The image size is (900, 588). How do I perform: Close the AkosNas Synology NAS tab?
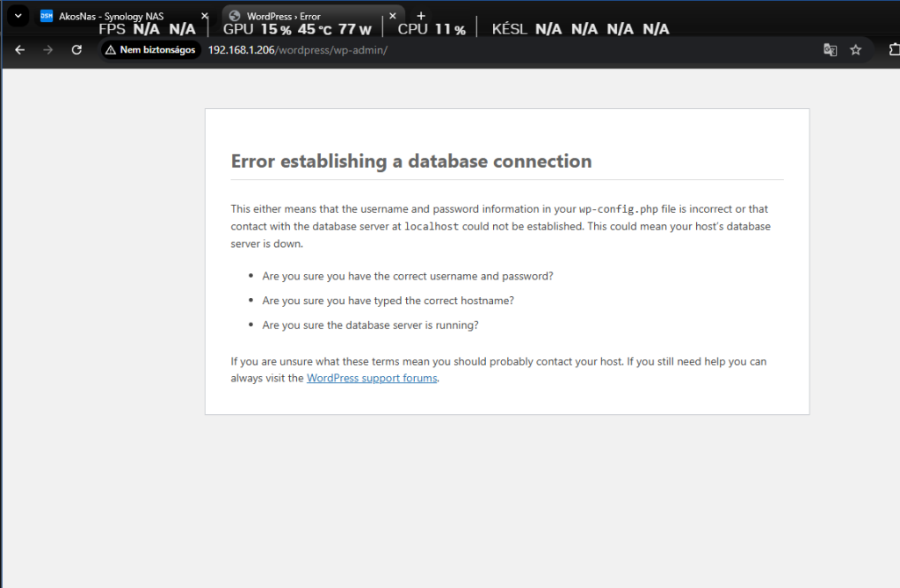pyautogui.click(x=205, y=16)
